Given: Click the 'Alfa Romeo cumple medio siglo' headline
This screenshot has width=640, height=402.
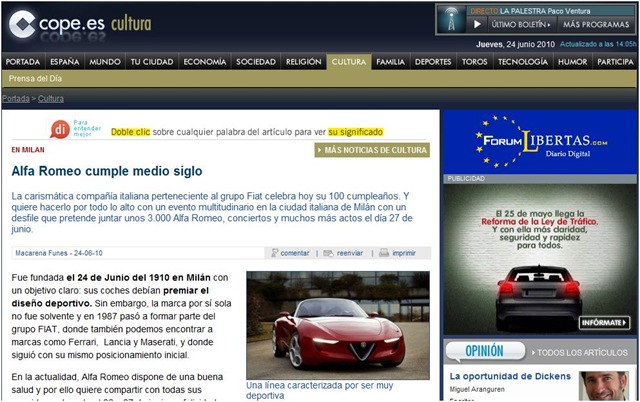Looking at the screenshot, I should 107,171.
